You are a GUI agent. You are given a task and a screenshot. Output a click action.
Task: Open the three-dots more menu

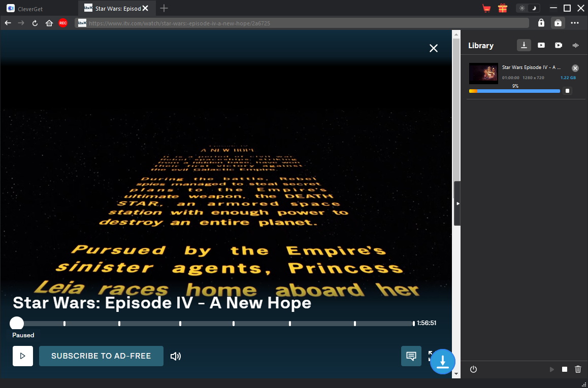tap(574, 23)
